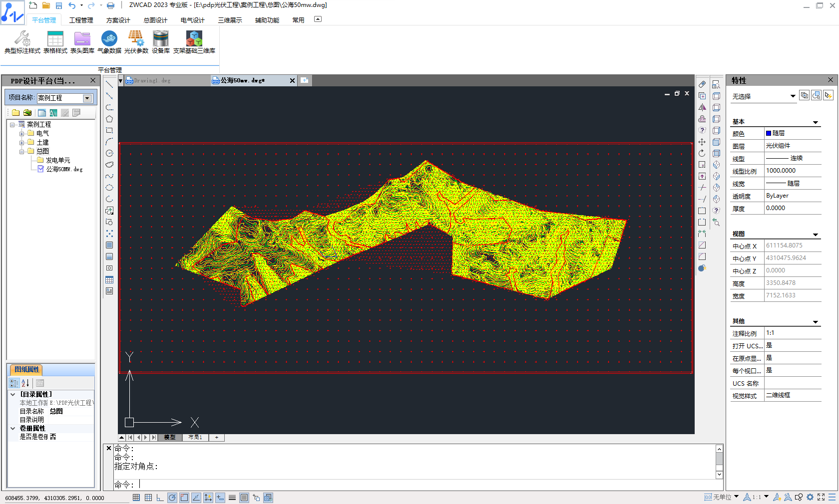Select the Hatch fill tool

coord(109,245)
